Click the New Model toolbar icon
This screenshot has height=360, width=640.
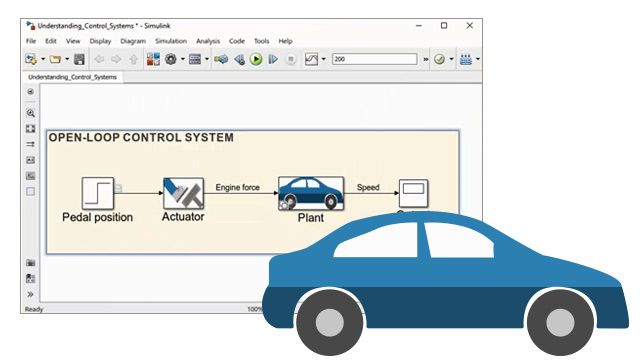point(31,59)
